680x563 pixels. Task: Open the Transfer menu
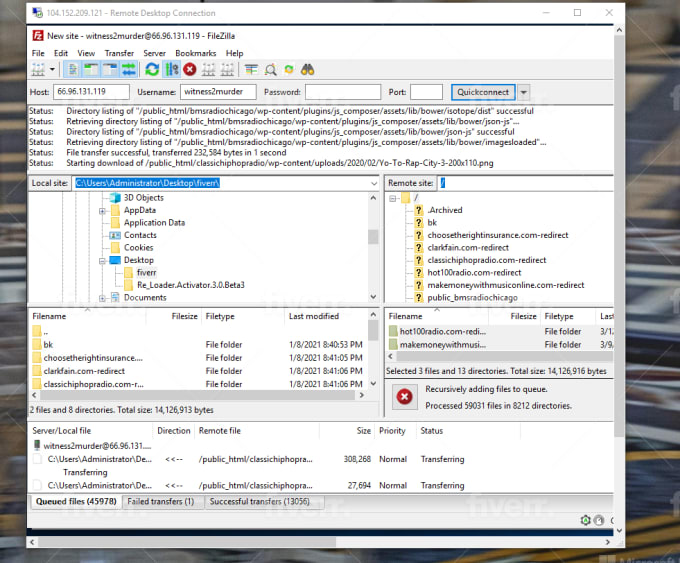[x=119, y=53]
